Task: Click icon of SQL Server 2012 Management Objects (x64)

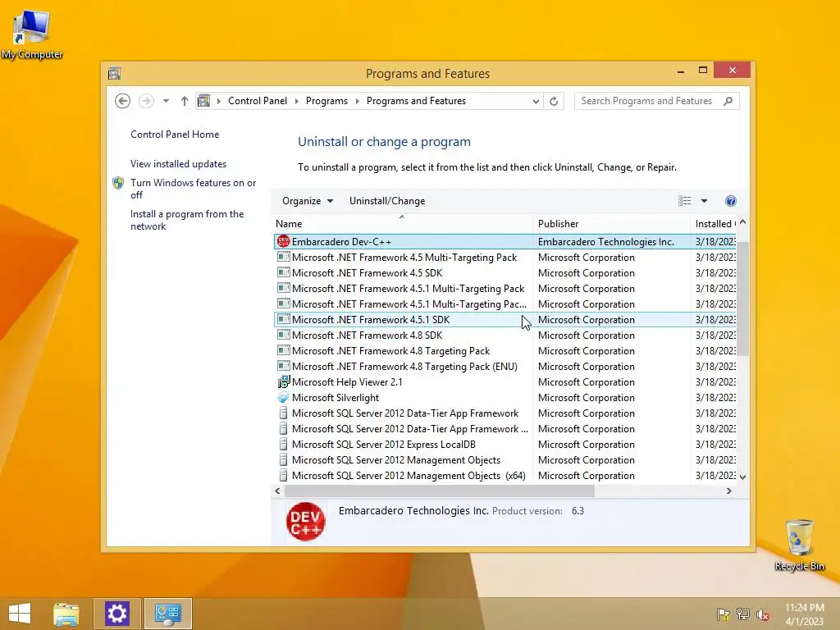Action: [283, 475]
